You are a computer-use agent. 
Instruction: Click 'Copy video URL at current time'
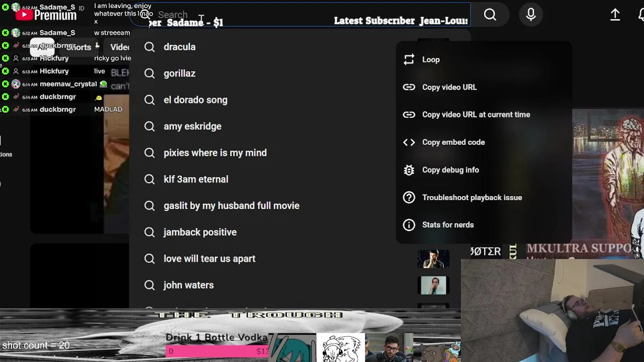[x=484, y=115]
